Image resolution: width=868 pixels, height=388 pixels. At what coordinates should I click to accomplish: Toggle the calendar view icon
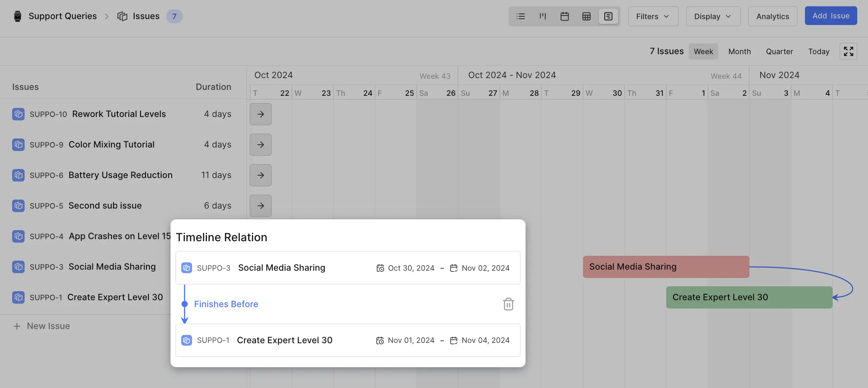point(564,16)
